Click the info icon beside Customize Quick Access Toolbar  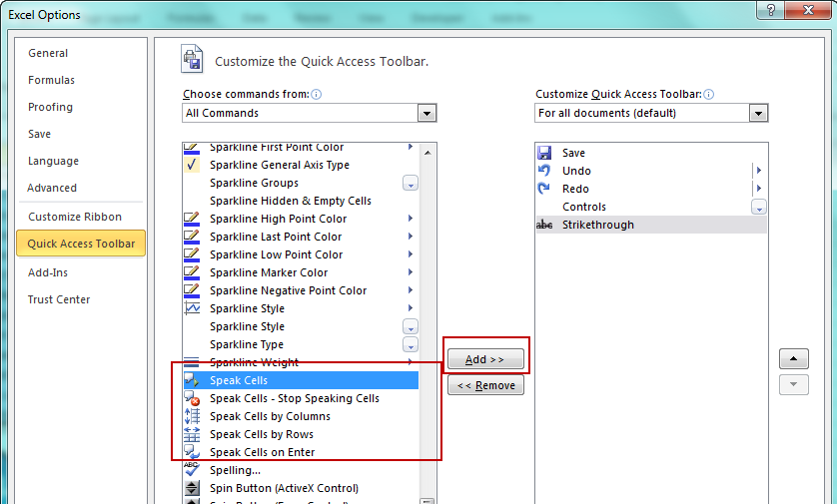point(708,95)
